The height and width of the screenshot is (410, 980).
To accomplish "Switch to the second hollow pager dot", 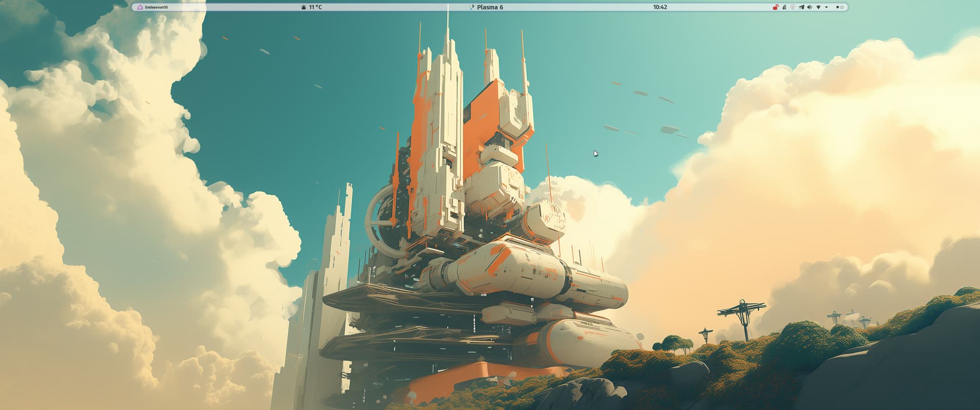I will pos(842,7).
